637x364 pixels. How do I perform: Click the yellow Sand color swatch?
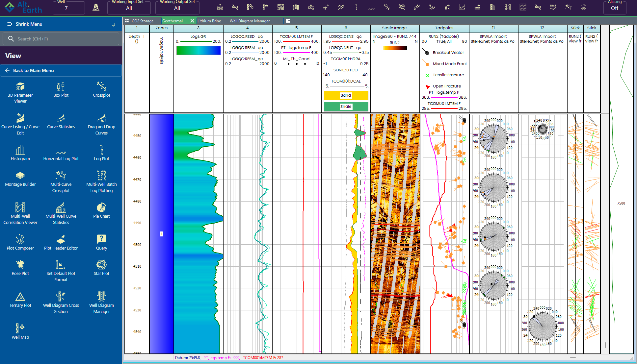(x=346, y=95)
